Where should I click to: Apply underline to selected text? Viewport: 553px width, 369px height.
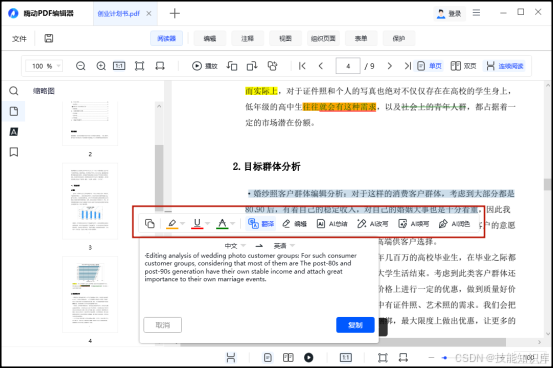[197, 223]
